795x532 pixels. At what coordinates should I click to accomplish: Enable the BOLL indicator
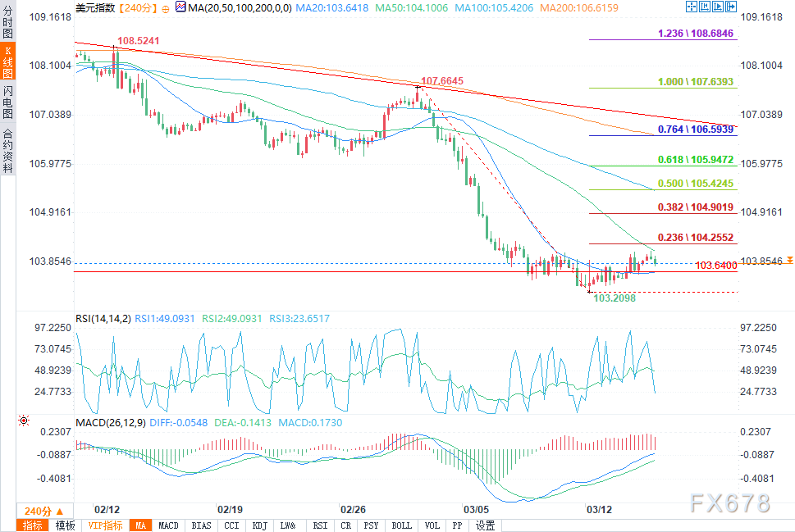[x=401, y=525]
